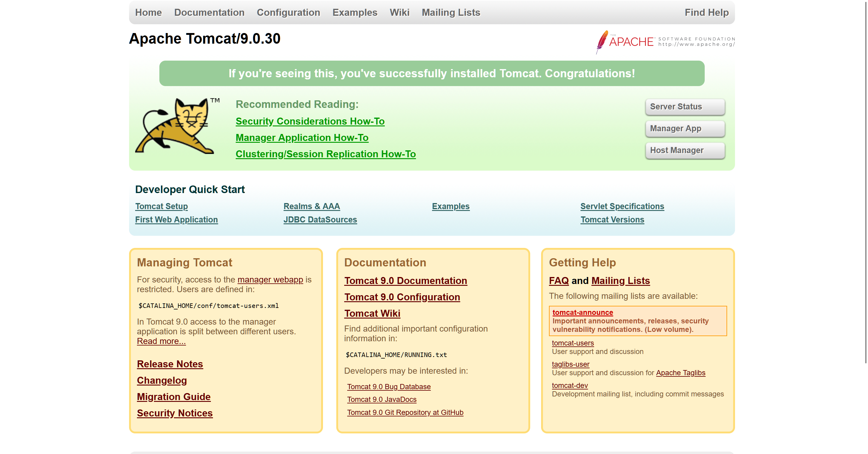
Task: Subscribe via the tomcat-announce link
Action: (x=583, y=312)
